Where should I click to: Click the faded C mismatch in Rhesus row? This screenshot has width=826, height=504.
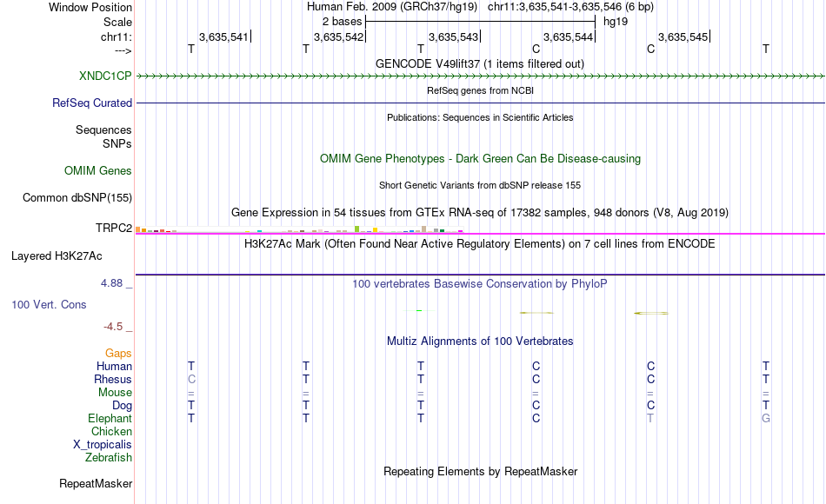pyautogui.click(x=191, y=379)
